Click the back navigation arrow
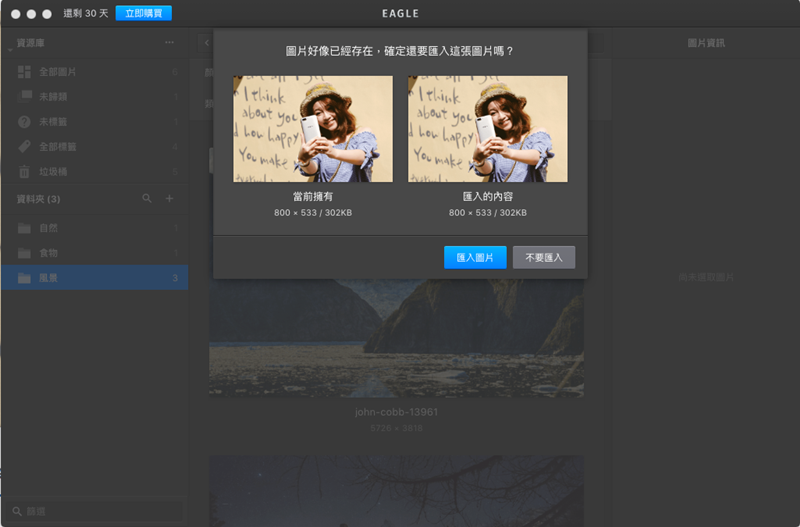This screenshot has height=527, width=800. click(x=206, y=43)
